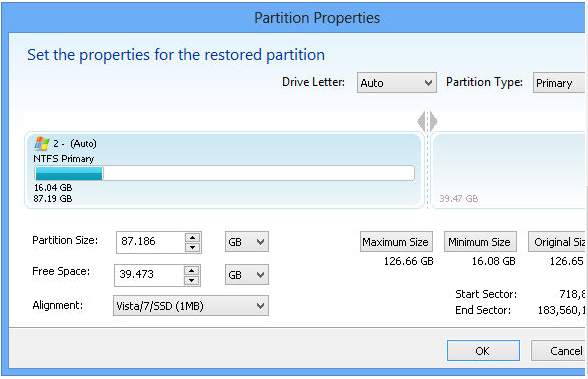The width and height of the screenshot is (588, 379).
Task: Click the partition used-space bar
Action: [225, 174]
